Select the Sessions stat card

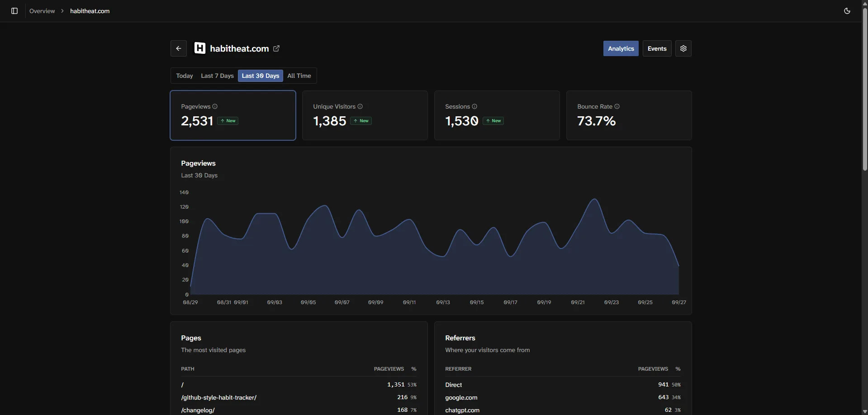tap(497, 115)
